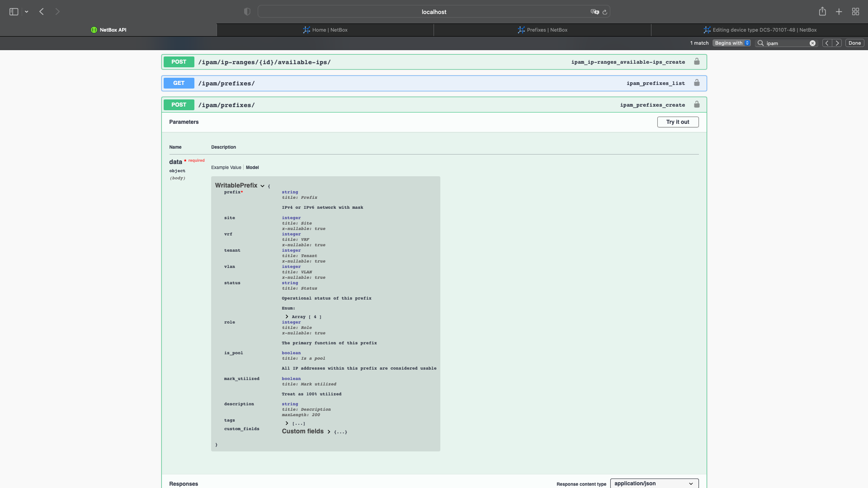Switch to the "Prefixes | NetBox" tab
The width and height of the screenshot is (868, 488).
[542, 30]
